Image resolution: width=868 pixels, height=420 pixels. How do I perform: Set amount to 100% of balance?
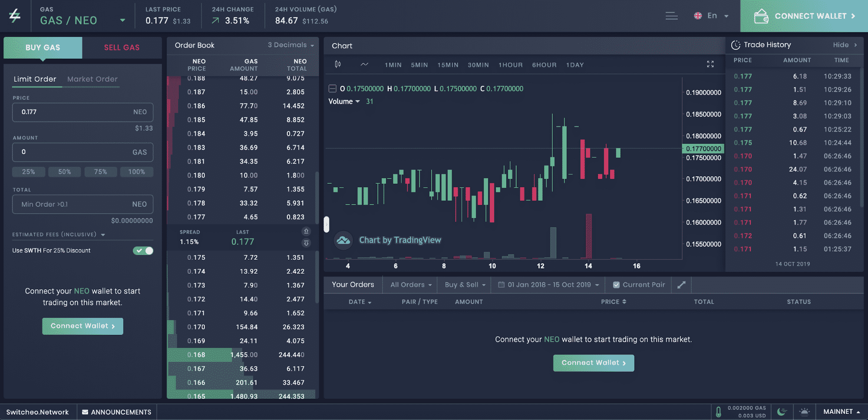[137, 172]
